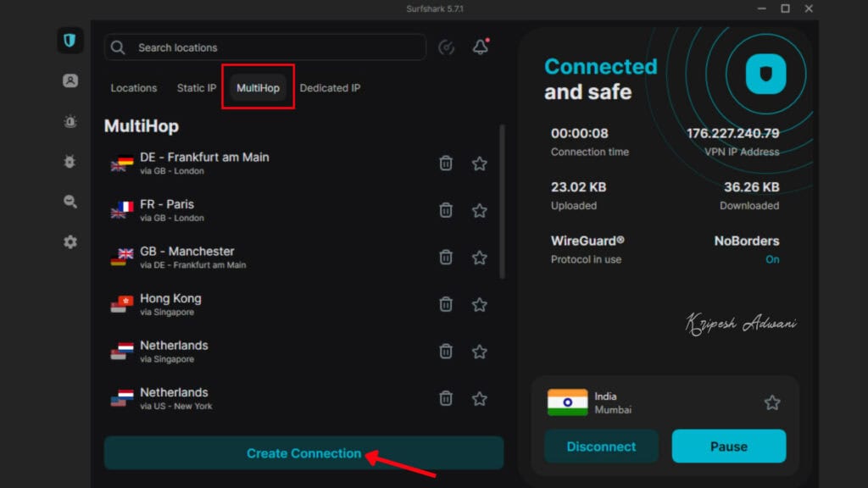Screen dimensions: 868x488
Task: Open Surfshark Search from the sidebar
Action: [x=70, y=202]
